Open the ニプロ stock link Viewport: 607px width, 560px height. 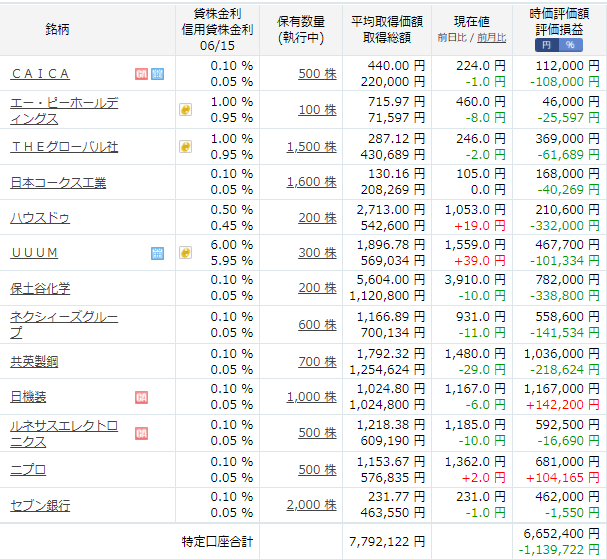tap(28, 469)
